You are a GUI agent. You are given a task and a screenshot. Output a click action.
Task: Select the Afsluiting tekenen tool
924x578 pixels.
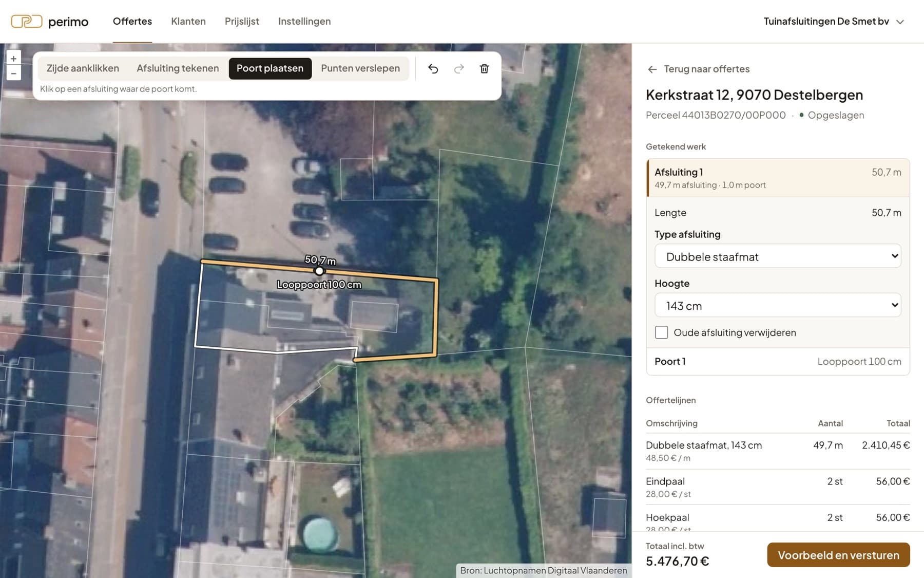click(x=178, y=68)
